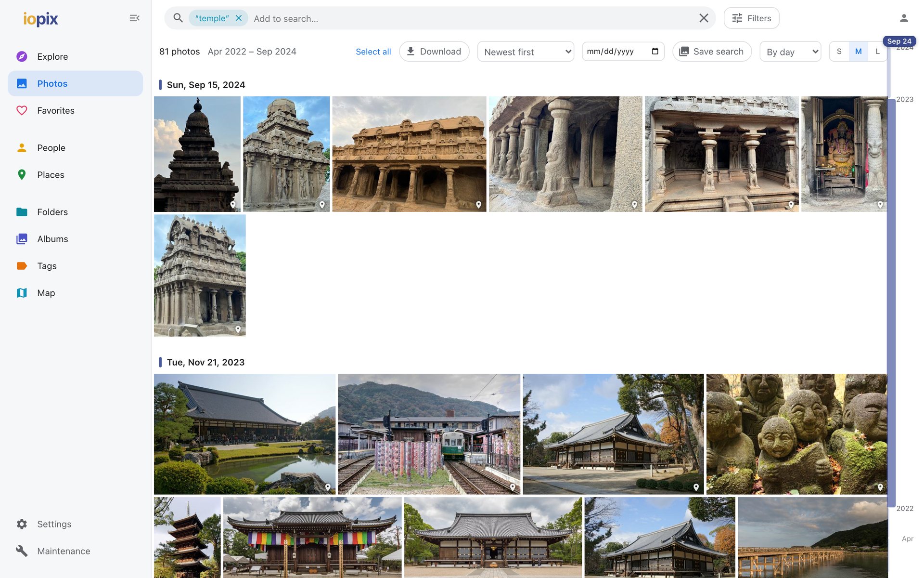Switch thumbnail size to L
The image size is (924, 578).
tap(877, 52)
